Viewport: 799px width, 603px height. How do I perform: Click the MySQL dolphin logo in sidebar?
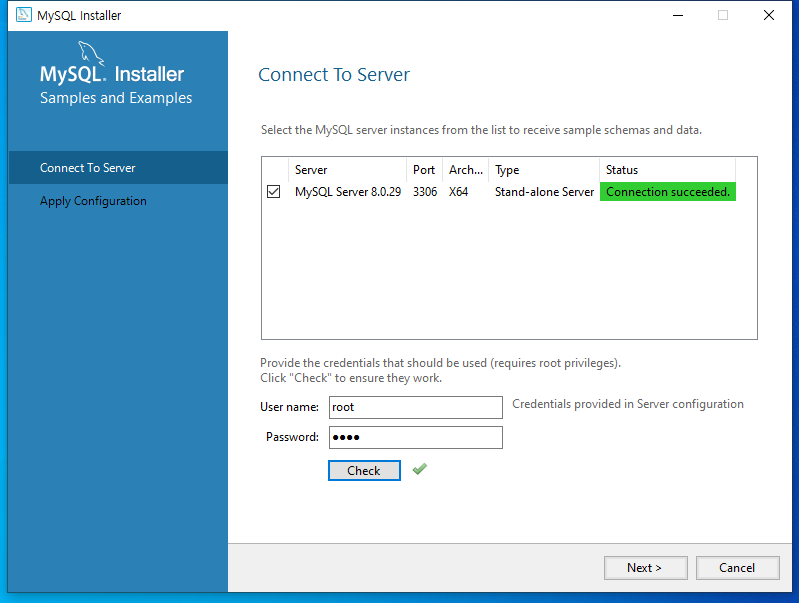pos(91,53)
